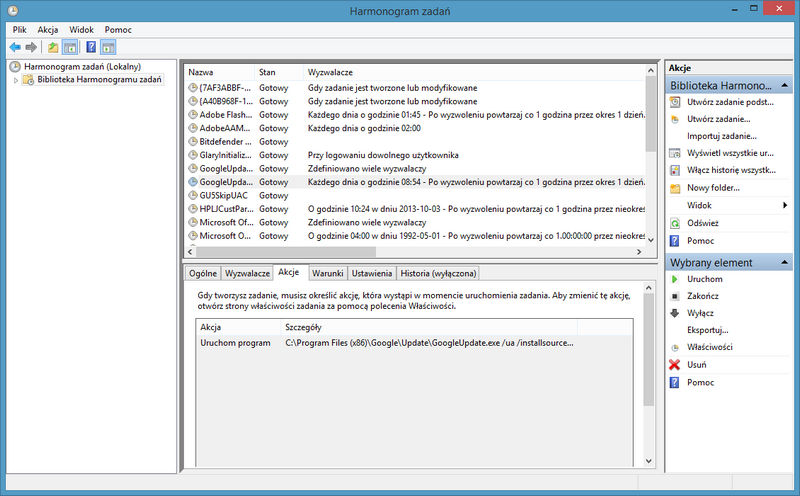800x496 pixels.
Task: Switch to the Wyzwalacze tab
Action: (247, 274)
